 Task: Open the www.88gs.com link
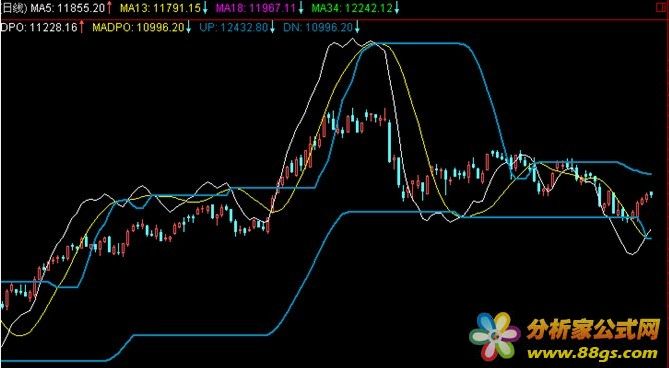point(592,353)
